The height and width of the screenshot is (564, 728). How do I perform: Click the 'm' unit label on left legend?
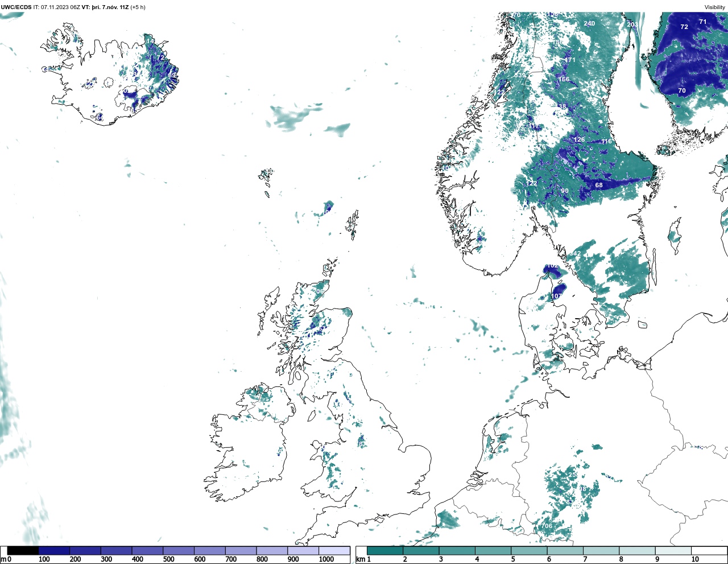[x=3, y=559]
